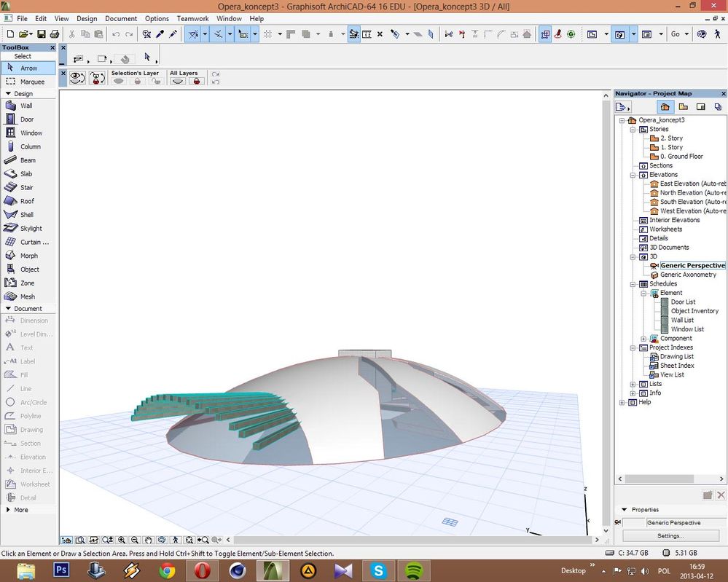728x582 pixels.
Task: Select the Skylight tool
Action: pyautogui.click(x=31, y=229)
